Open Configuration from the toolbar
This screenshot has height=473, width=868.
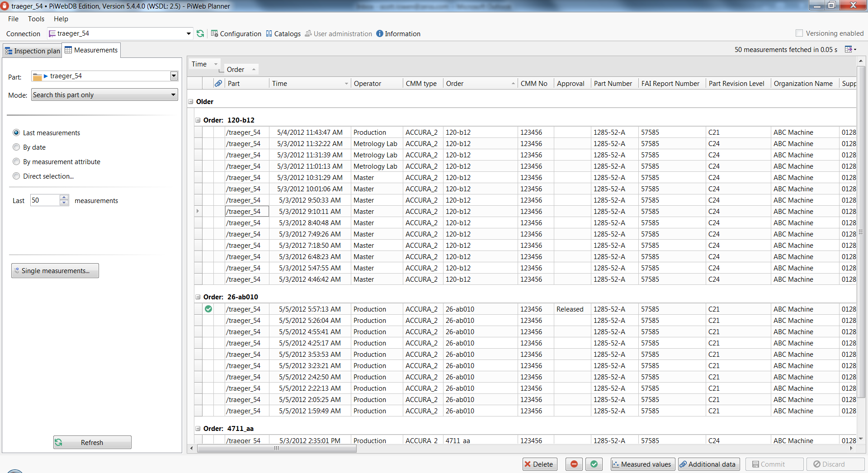point(236,33)
